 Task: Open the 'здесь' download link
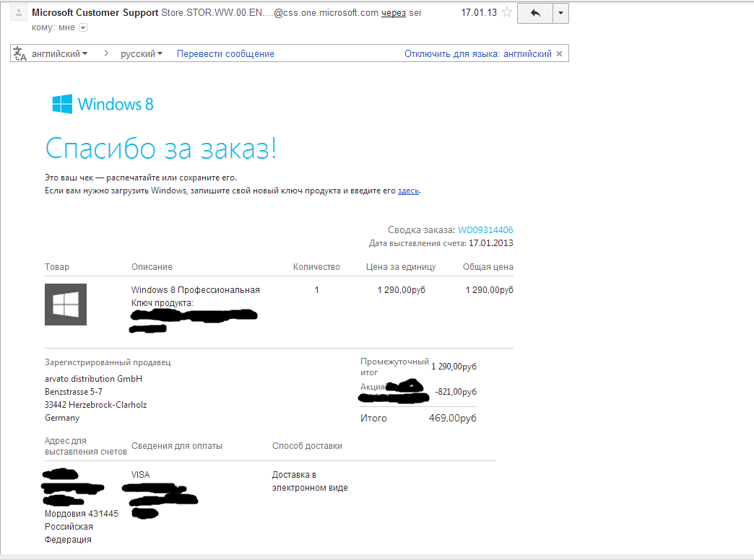coord(408,191)
